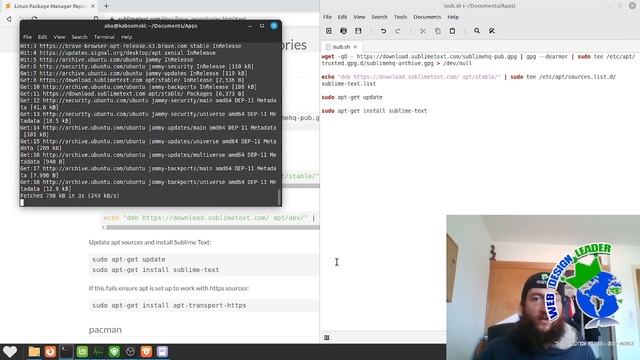Click the green Linux Mint taskbar icon
Screen dimensions: 640x360
[x=82, y=351]
